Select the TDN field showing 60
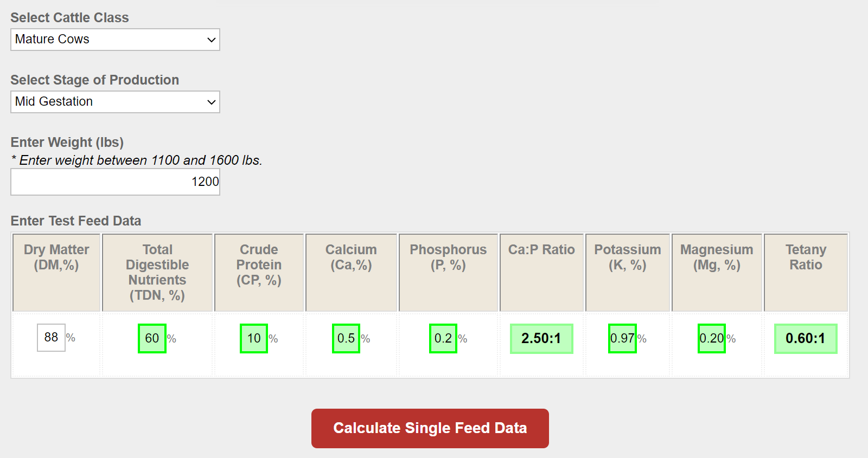 click(152, 338)
